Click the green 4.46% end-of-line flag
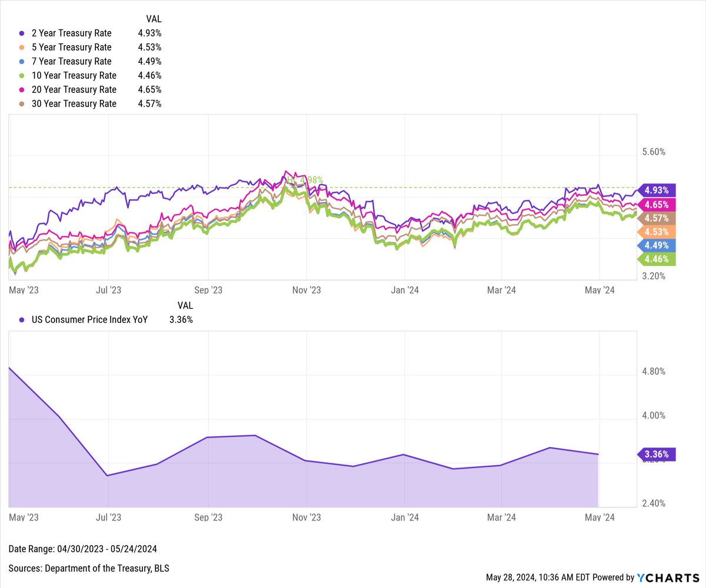 (x=657, y=259)
